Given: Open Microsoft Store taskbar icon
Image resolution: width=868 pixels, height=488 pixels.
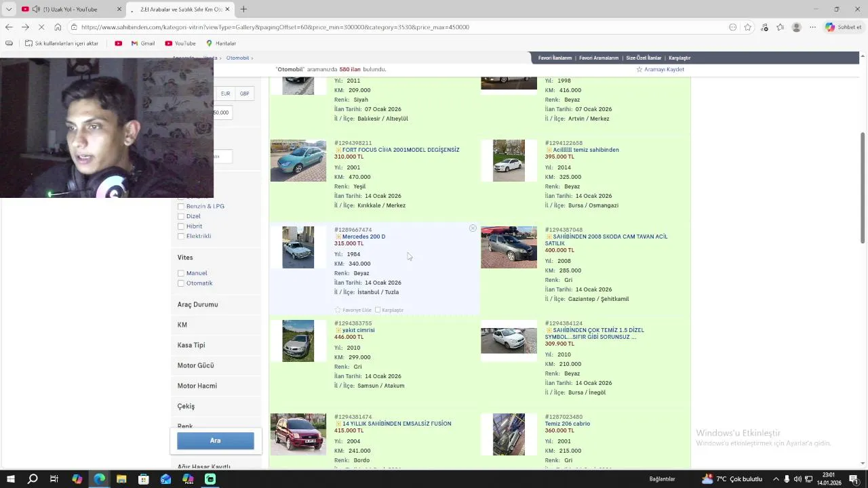Looking at the screenshot, I should point(144,479).
